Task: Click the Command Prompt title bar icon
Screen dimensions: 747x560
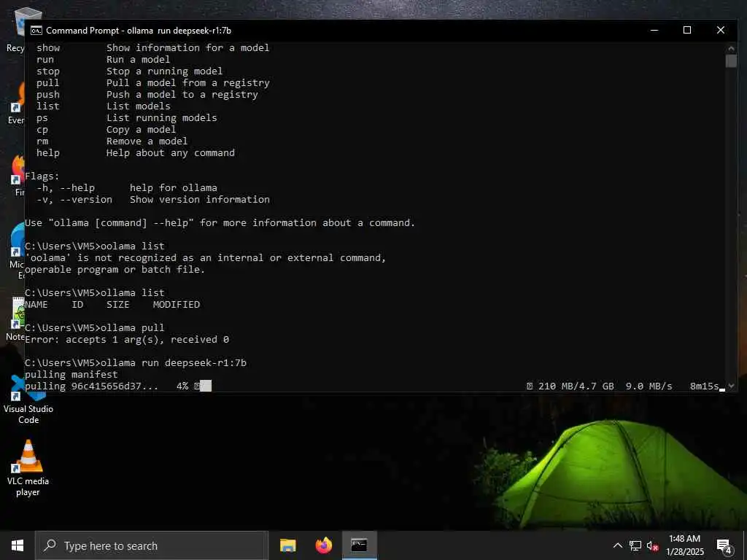Action: [36, 31]
